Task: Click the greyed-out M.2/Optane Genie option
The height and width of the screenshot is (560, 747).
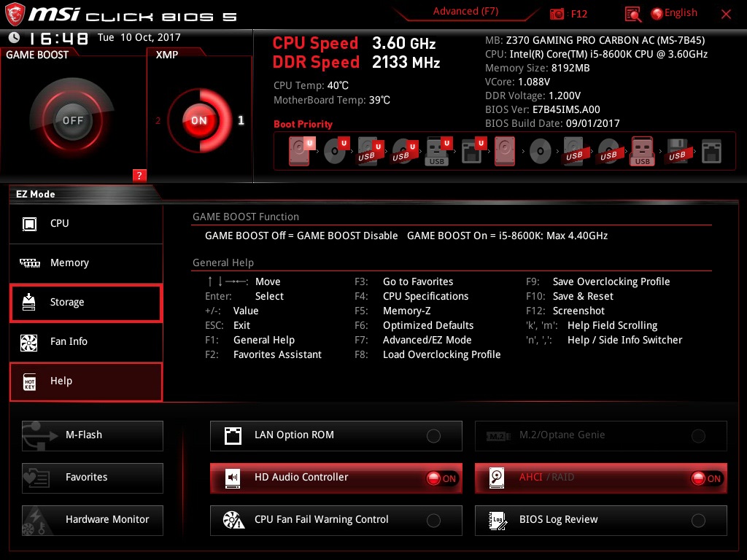Action: (601, 436)
